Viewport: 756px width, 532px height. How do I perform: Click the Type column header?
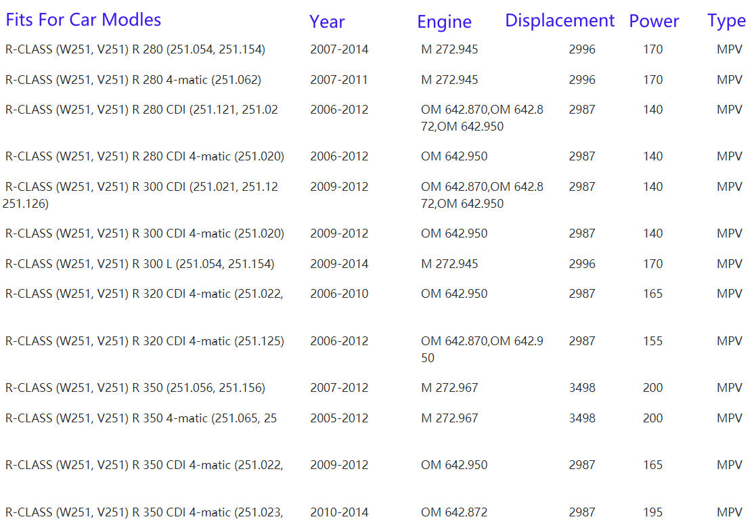[x=726, y=21]
